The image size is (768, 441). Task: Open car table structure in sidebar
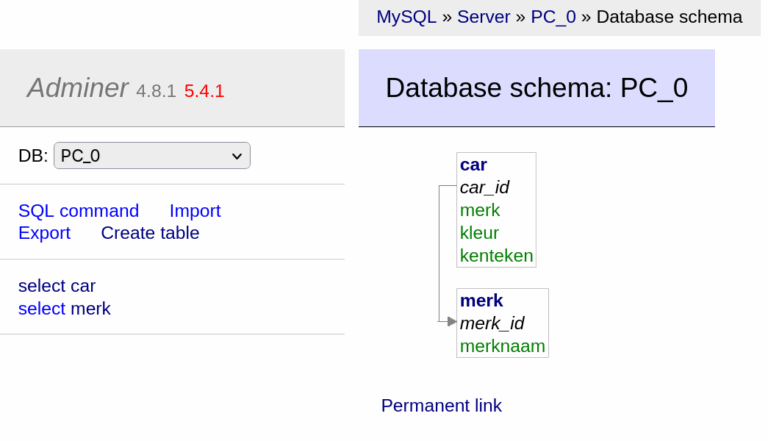[x=84, y=286]
